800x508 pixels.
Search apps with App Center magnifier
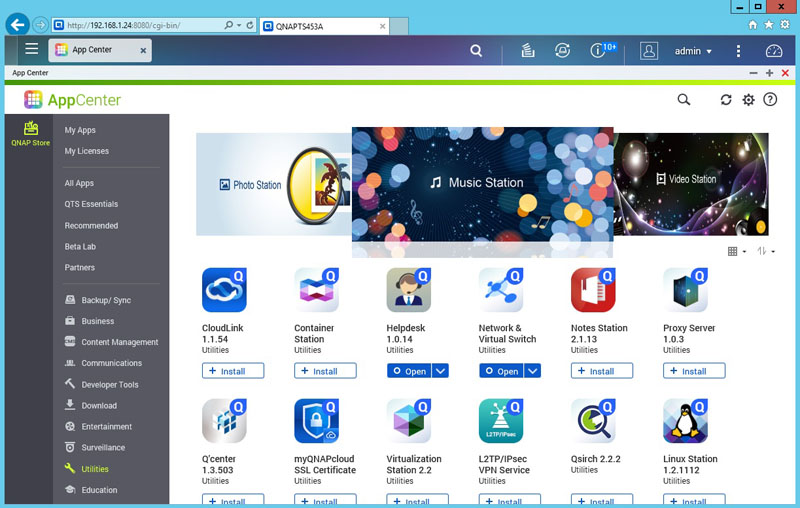click(x=684, y=99)
